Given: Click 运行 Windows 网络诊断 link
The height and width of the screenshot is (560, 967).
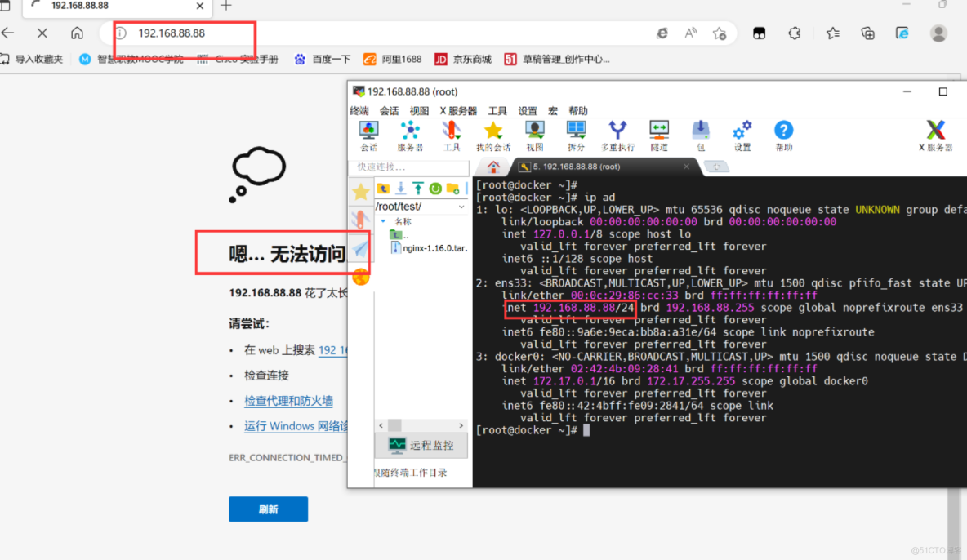Looking at the screenshot, I should 296,426.
